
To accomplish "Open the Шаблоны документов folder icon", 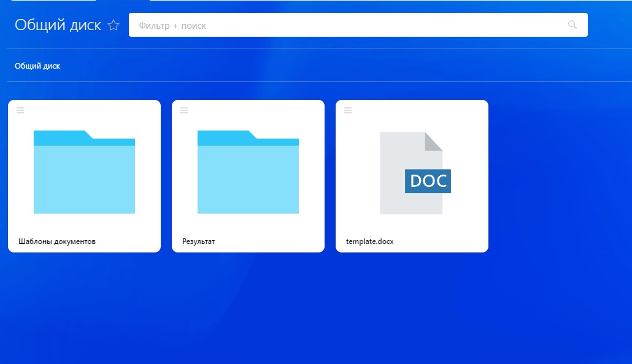I will tap(84, 178).
